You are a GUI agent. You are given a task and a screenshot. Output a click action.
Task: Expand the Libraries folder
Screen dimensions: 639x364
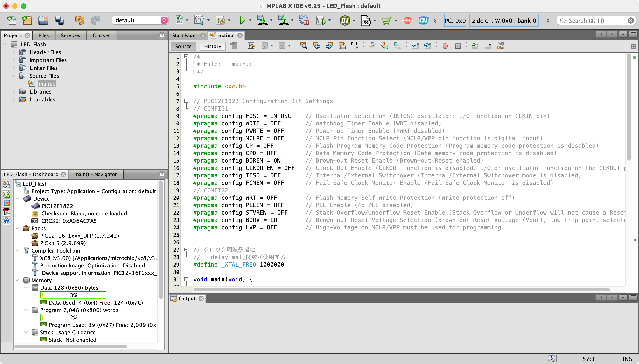[x=14, y=92]
